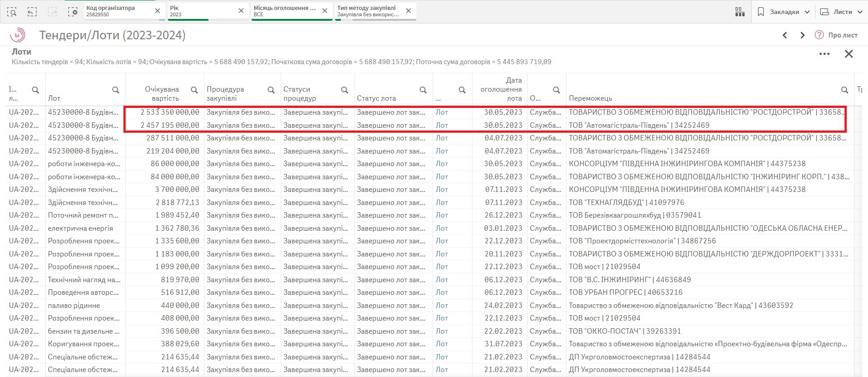Go to the previous sheet arrow
Viewport: 868px width, 377px height.
(785, 35)
